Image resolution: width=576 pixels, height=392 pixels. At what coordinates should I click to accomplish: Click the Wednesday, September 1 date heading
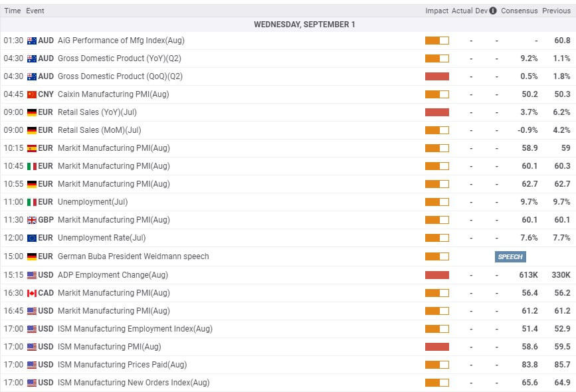coord(304,25)
